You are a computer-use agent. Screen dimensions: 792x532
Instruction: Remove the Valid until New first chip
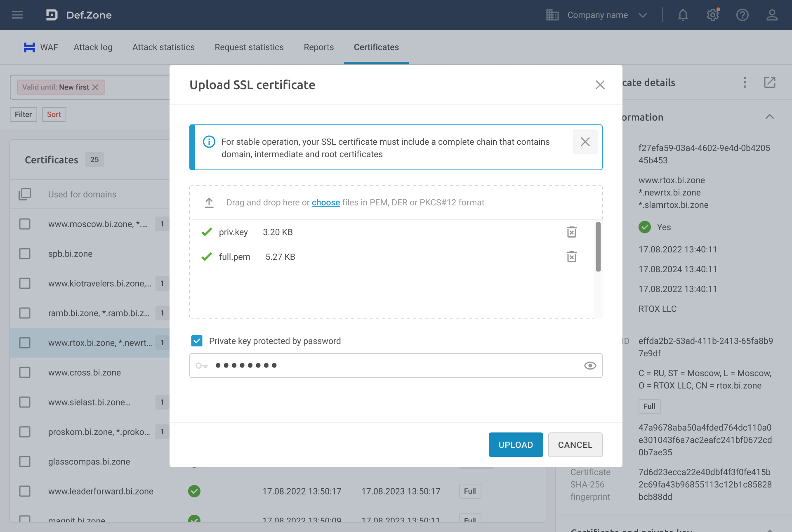click(x=95, y=87)
